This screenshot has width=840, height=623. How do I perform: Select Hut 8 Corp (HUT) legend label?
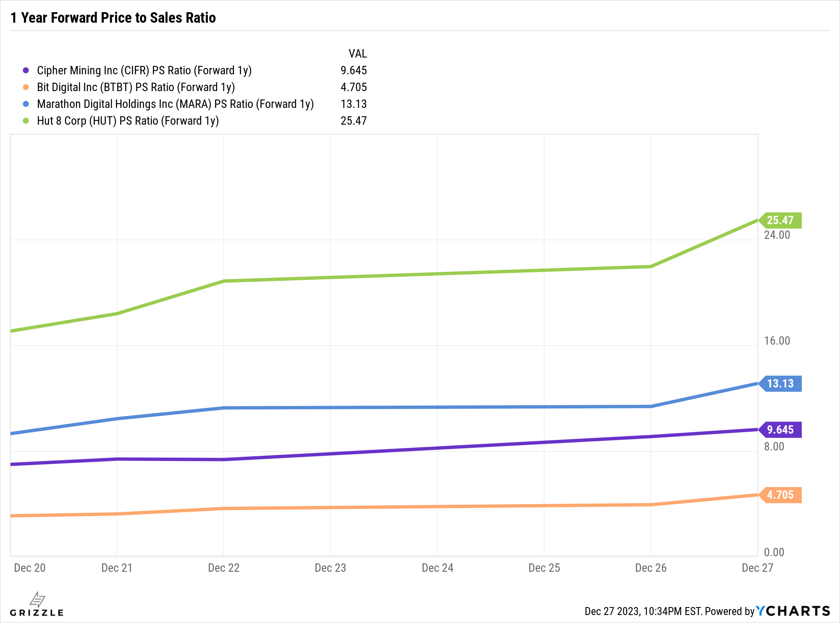tap(128, 121)
